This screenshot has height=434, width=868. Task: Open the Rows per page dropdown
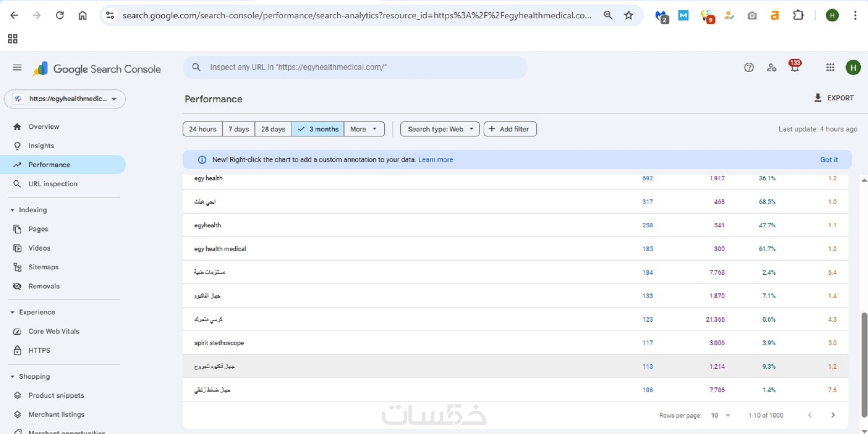click(x=720, y=415)
